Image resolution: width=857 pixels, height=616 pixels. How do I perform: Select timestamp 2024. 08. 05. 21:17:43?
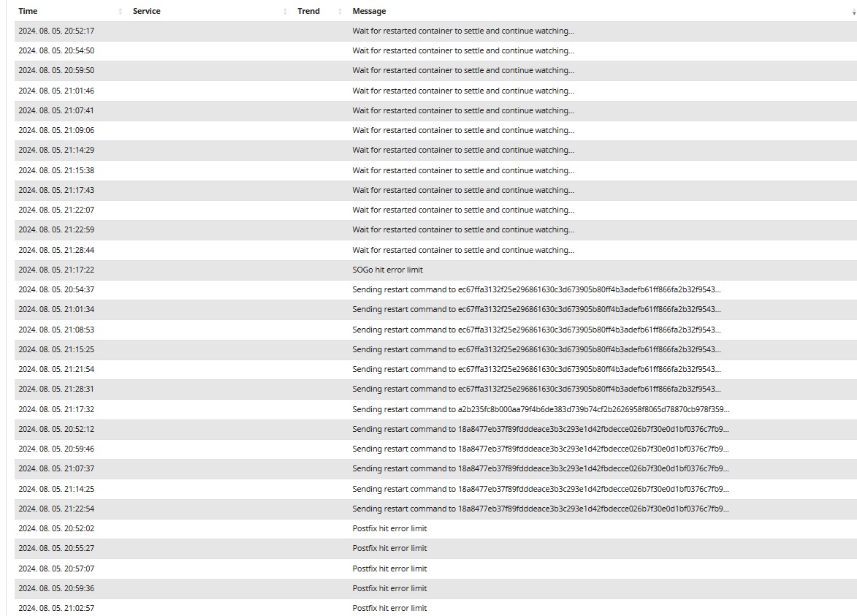pyautogui.click(x=56, y=190)
